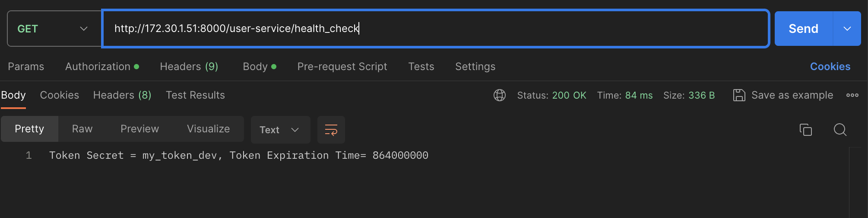Click the Cookies link
This screenshot has height=218, width=868.
click(x=830, y=67)
